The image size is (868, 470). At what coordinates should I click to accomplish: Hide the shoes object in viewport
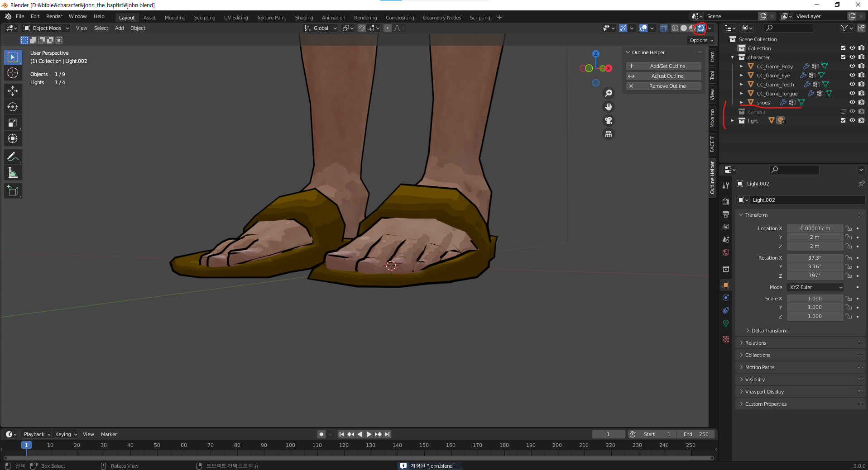[x=852, y=103]
